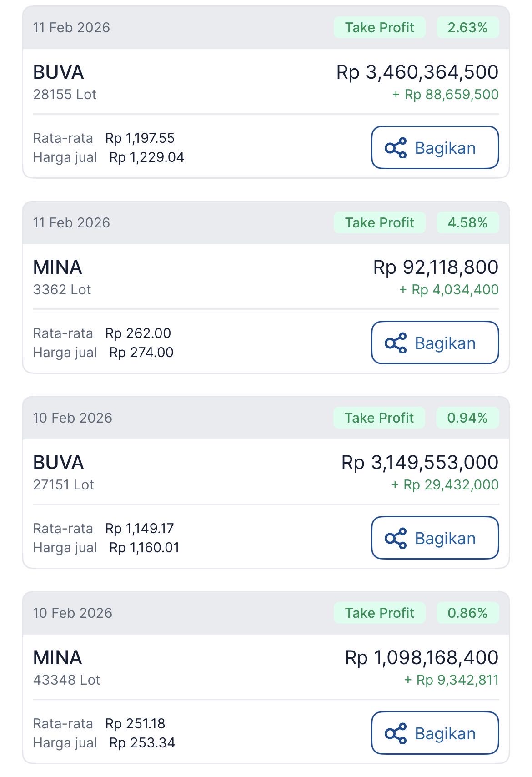The width and height of the screenshot is (532, 777).
Task: Select the Take Profit badge beside 2.63%
Action: click(379, 28)
